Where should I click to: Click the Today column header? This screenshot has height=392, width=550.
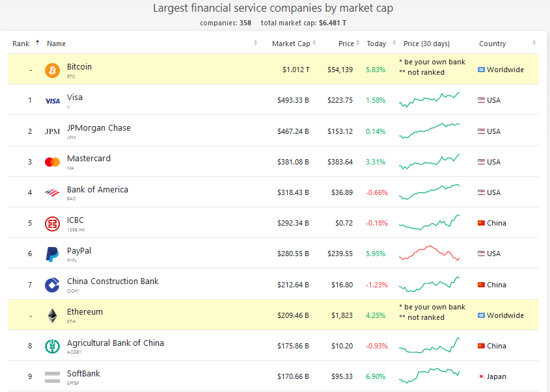click(x=376, y=44)
